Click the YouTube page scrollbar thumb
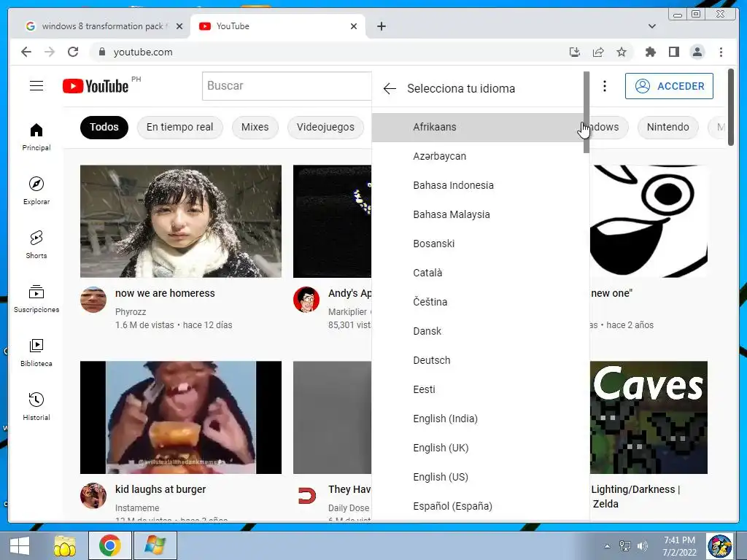The height and width of the screenshot is (560, 747). 731,107
